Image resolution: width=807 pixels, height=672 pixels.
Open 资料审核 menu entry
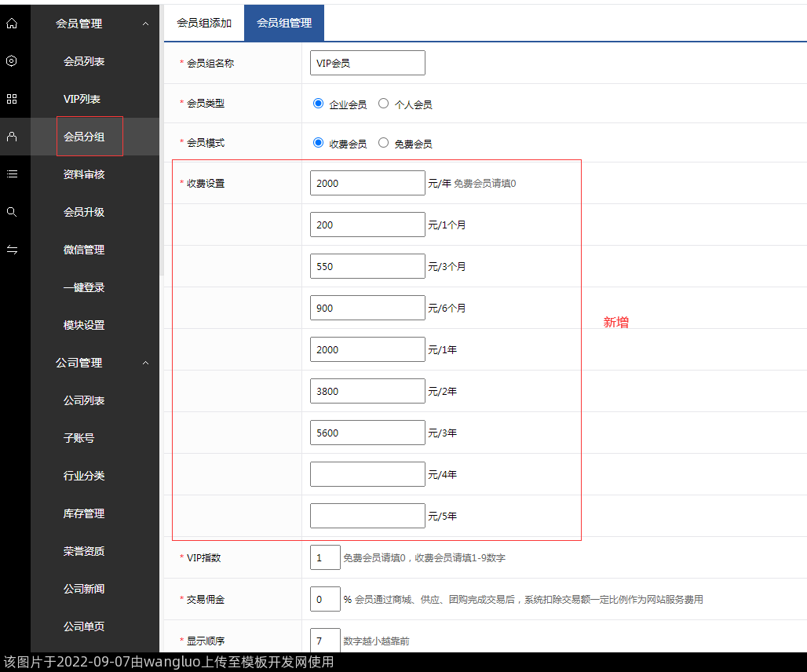pyautogui.click(x=84, y=174)
